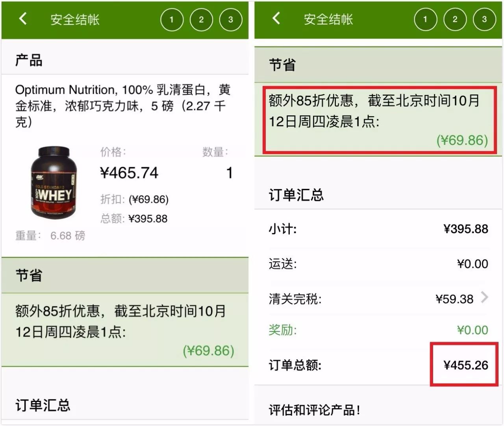Select step 2 circle on right screen

click(455, 19)
